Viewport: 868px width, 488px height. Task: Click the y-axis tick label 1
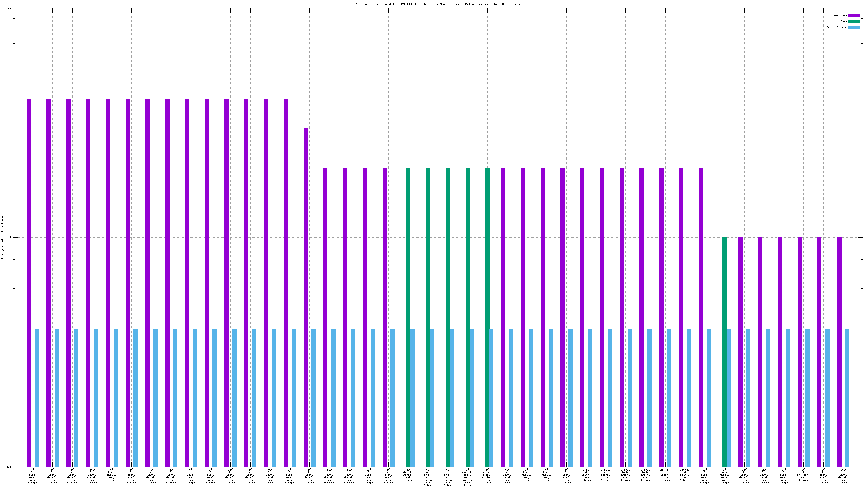(10, 238)
